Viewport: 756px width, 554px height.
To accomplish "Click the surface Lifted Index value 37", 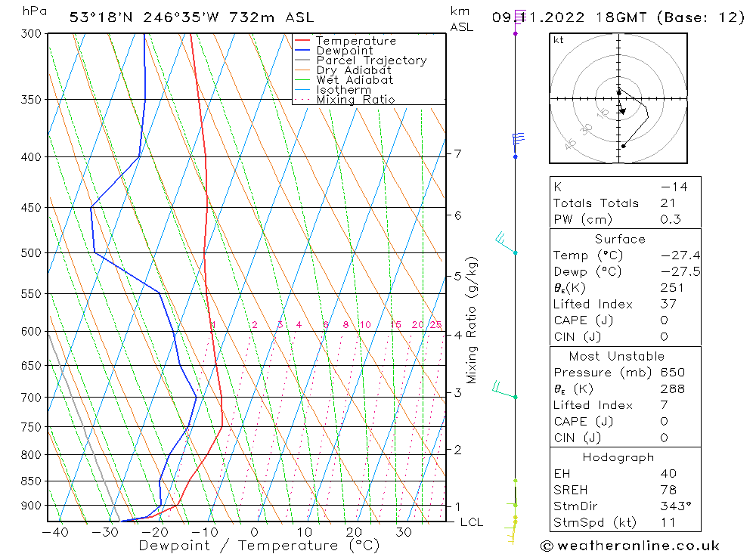I will pos(668,305).
